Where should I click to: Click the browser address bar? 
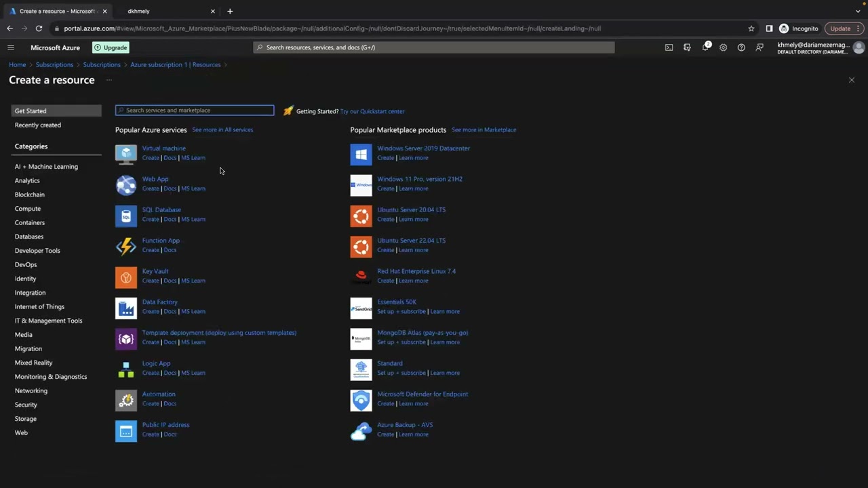[400, 28]
